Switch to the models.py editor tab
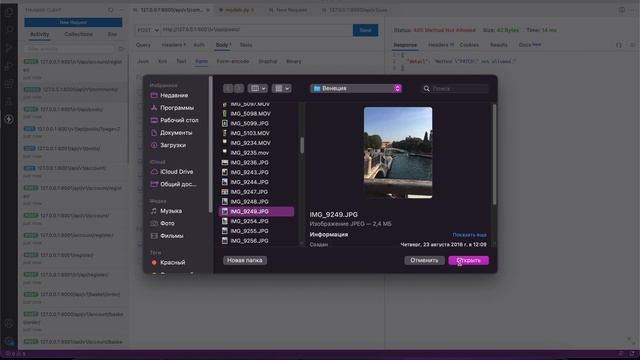The image size is (640, 360). pyautogui.click(x=236, y=10)
